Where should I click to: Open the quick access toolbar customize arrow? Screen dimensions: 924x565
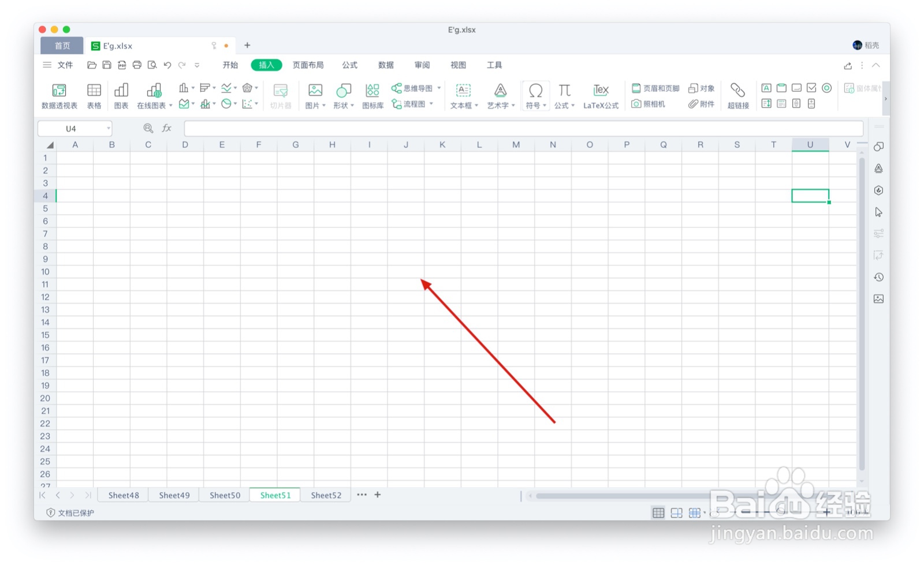[x=197, y=65]
